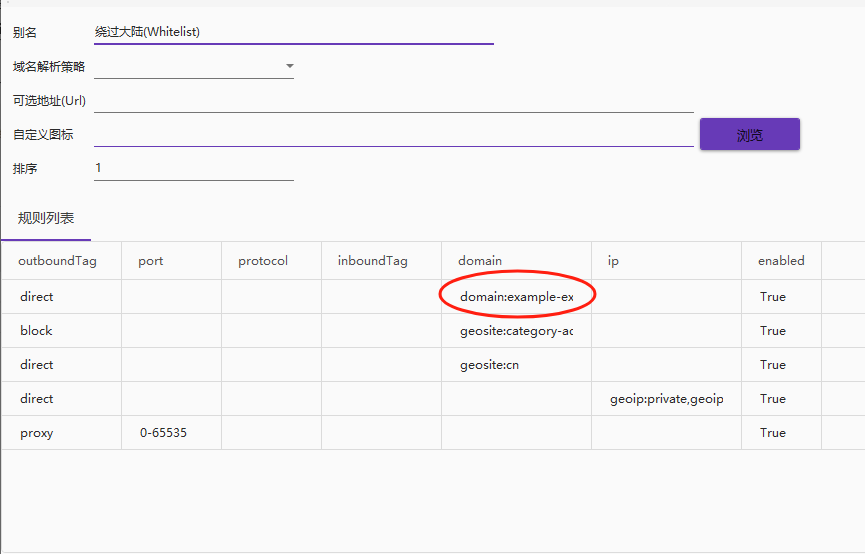Viewport: 865px width, 554px height.
Task: Select the geoip:private ip cell
Action: coord(666,399)
